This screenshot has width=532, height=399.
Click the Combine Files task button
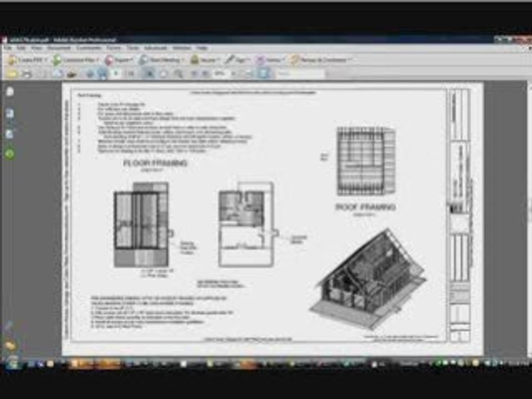click(x=76, y=60)
